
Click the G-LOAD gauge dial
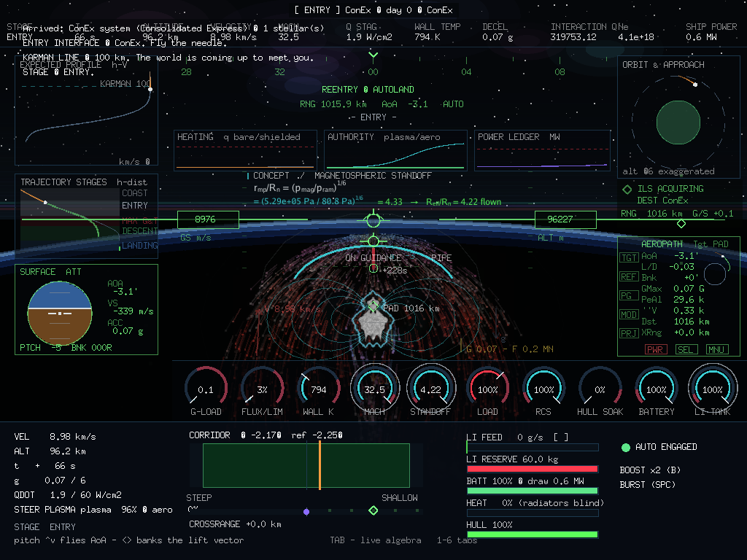[x=206, y=389]
